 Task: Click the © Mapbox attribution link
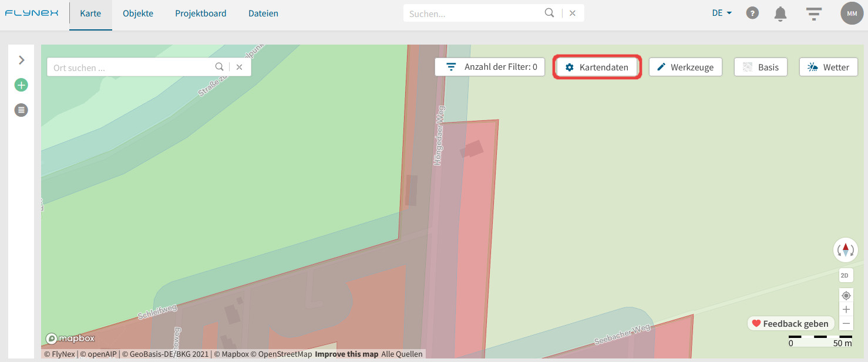(231, 354)
